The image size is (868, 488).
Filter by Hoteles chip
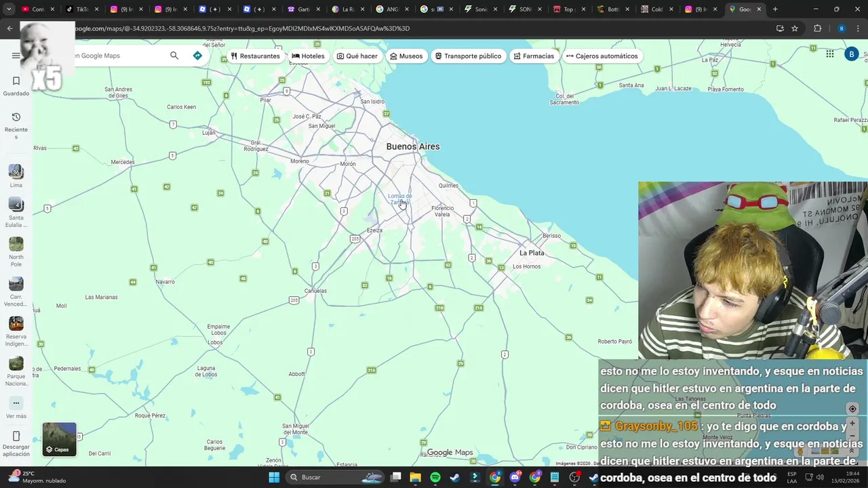[x=308, y=56]
